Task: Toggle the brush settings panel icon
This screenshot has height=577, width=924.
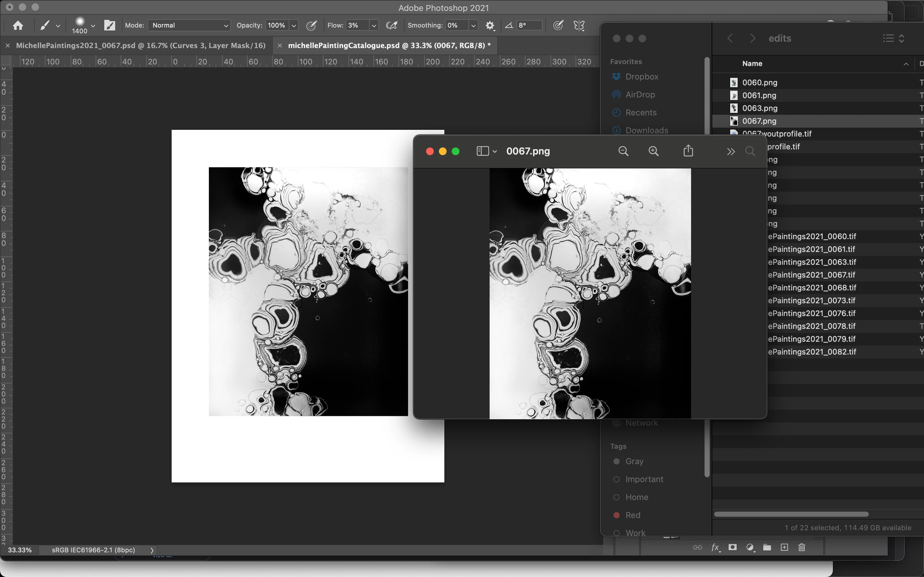Action: point(110,26)
